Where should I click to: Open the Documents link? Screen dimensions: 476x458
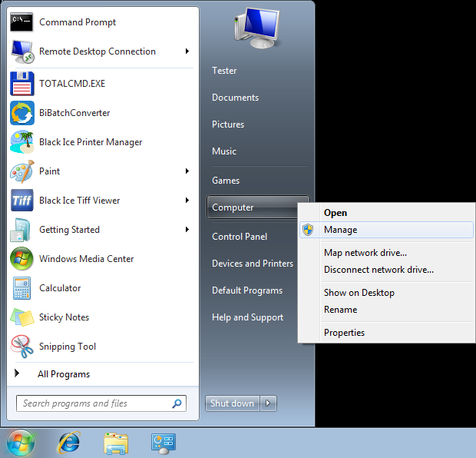[x=235, y=98]
